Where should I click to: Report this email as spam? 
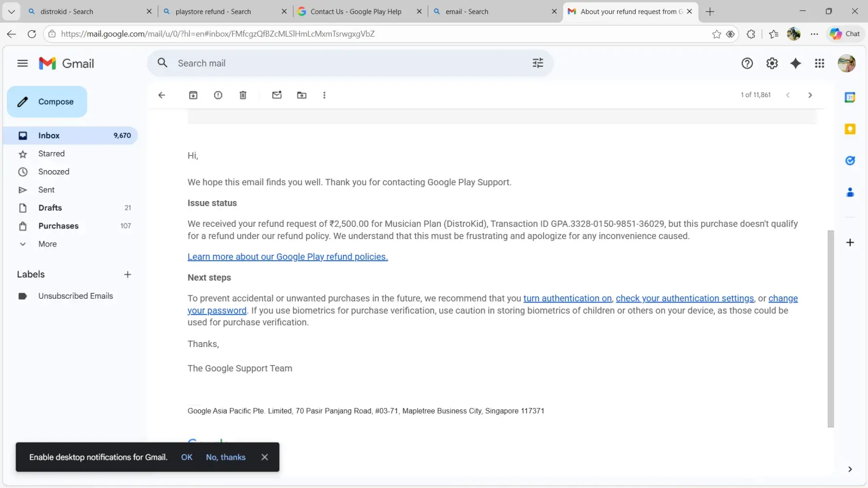click(x=218, y=95)
